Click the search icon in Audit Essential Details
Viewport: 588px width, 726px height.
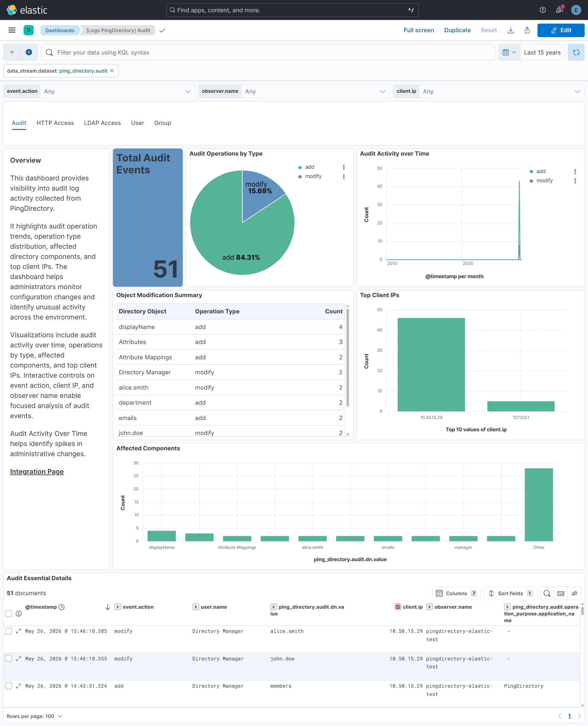547,593
